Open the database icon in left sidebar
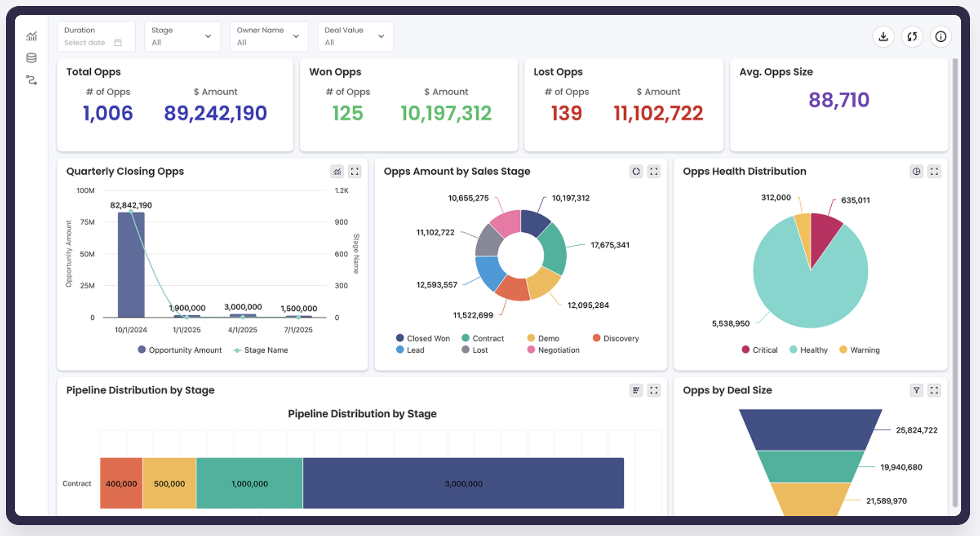This screenshot has height=536, width=980. click(x=31, y=58)
